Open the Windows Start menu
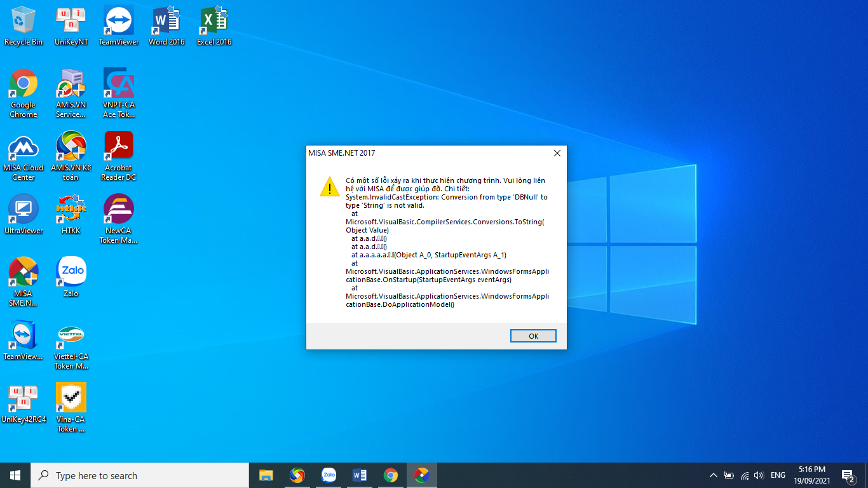This screenshot has height=488, width=868. point(15,475)
